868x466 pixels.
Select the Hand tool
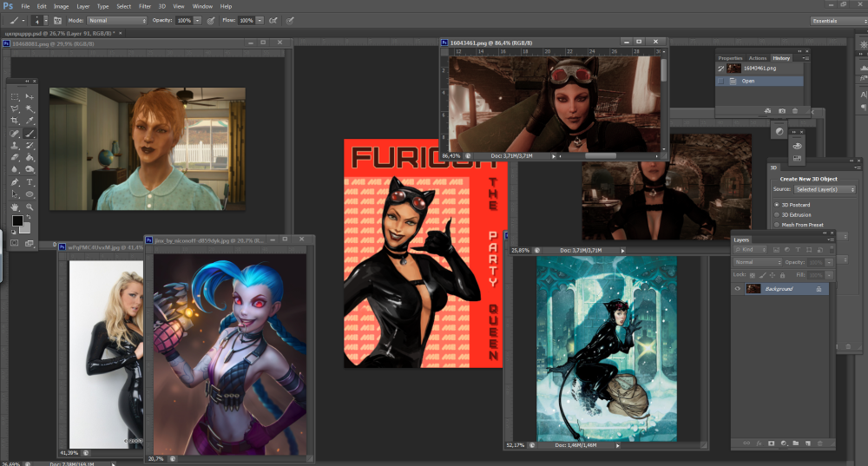(15, 207)
